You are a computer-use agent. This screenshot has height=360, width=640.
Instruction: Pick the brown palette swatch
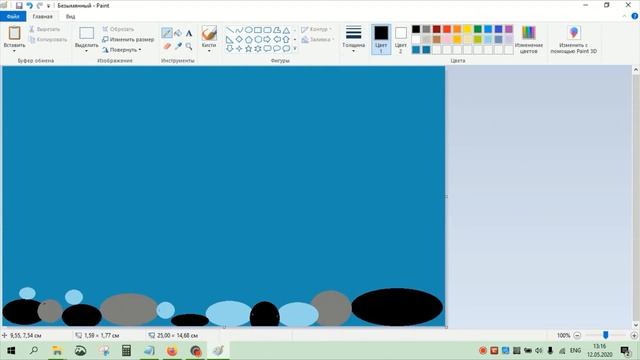point(436,39)
